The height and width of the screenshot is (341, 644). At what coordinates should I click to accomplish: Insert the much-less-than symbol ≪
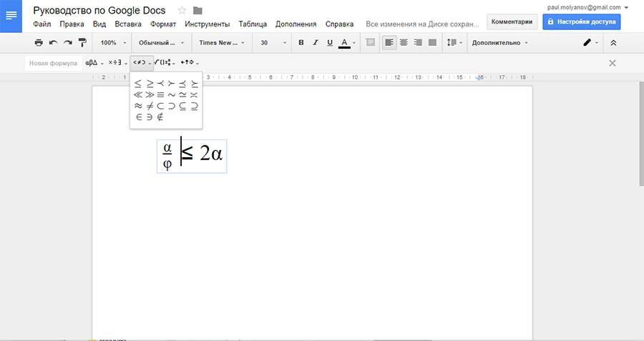click(x=138, y=95)
